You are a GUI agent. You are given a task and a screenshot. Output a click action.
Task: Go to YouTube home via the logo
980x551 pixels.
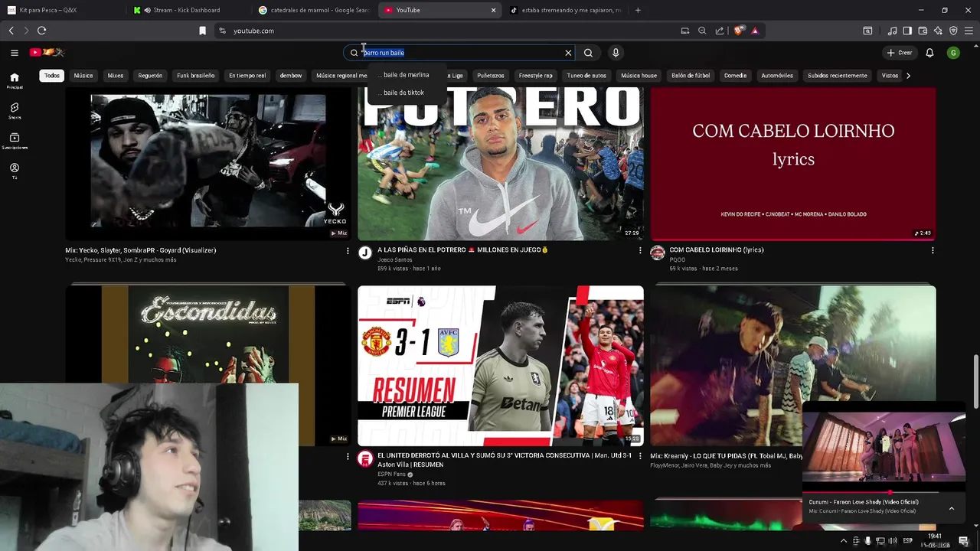click(x=47, y=52)
